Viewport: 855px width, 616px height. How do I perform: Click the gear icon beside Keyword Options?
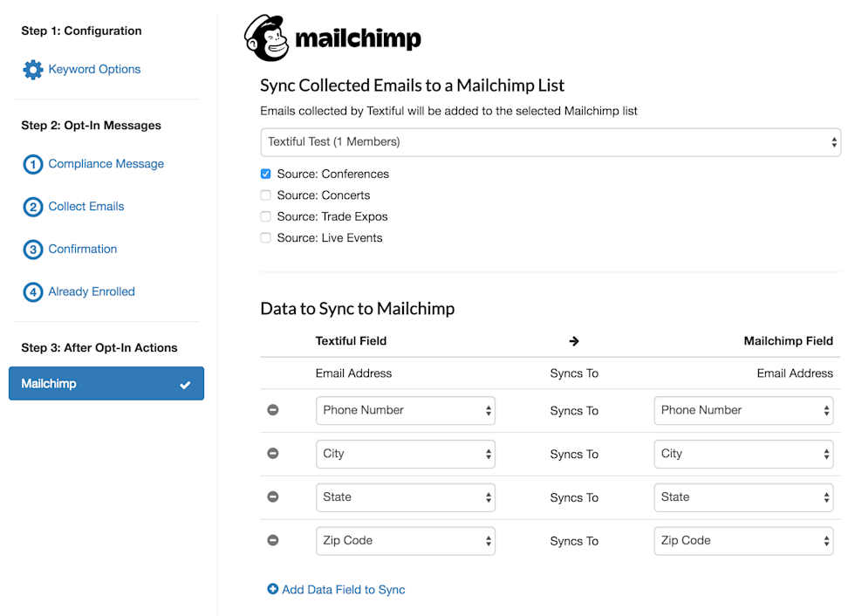(x=32, y=70)
